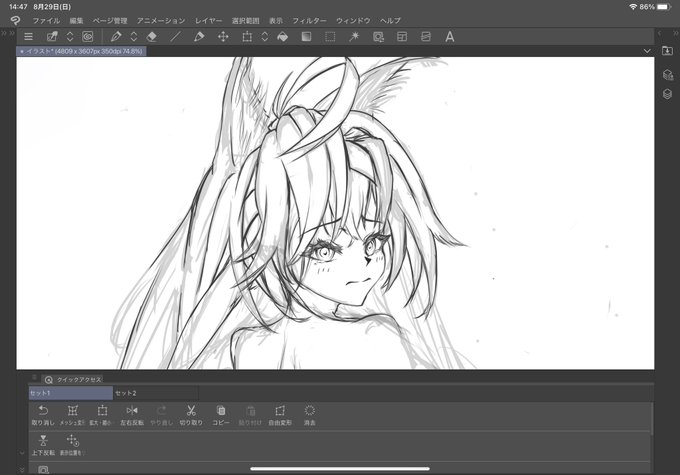Tap the Wi-Fi status icon
The image size is (680, 475).
pos(633,7)
